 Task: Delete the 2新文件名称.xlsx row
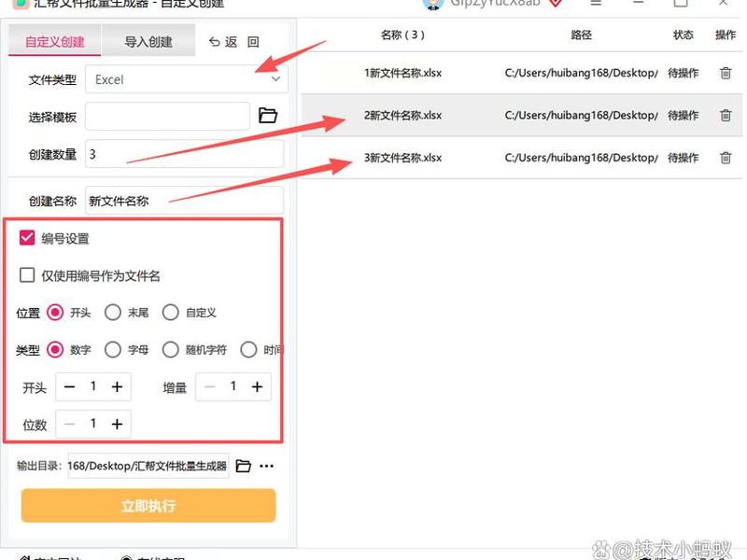pos(726,115)
